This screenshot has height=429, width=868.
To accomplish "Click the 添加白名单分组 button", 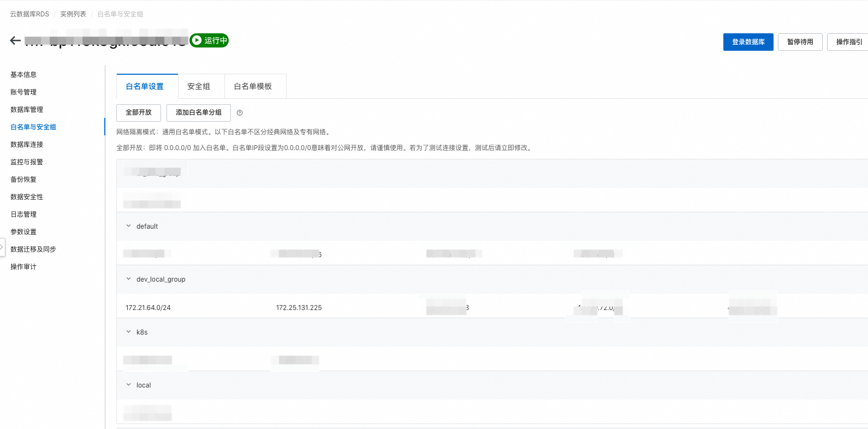I will pyautogui.click(x=199, y=112).
